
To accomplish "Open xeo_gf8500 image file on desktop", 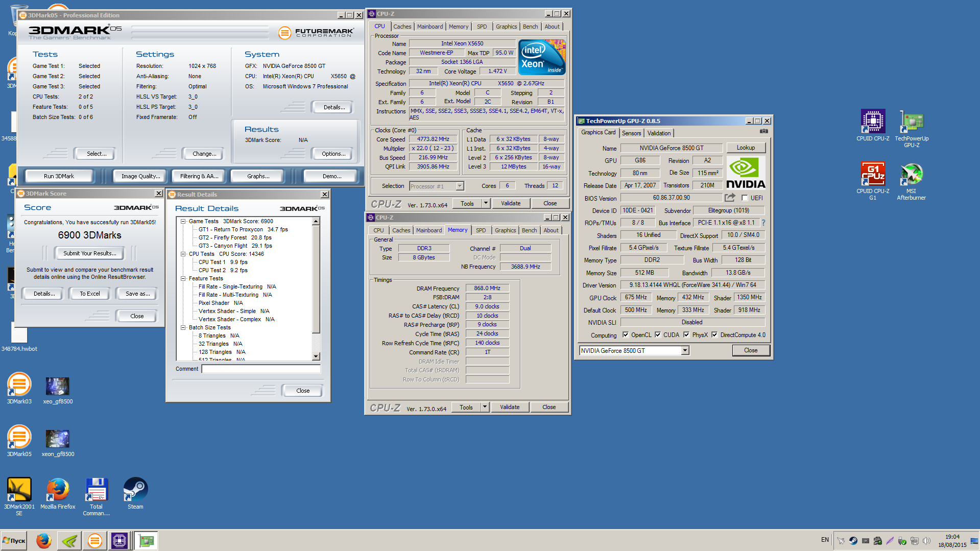I will pyautogui.click(x=58, y=391).
